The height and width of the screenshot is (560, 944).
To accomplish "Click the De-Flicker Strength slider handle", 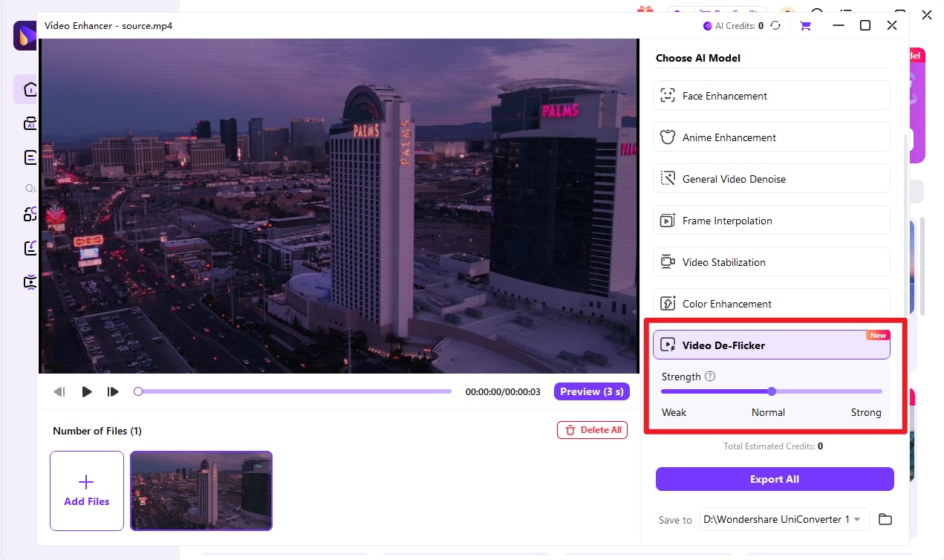I will click(772, 391).
